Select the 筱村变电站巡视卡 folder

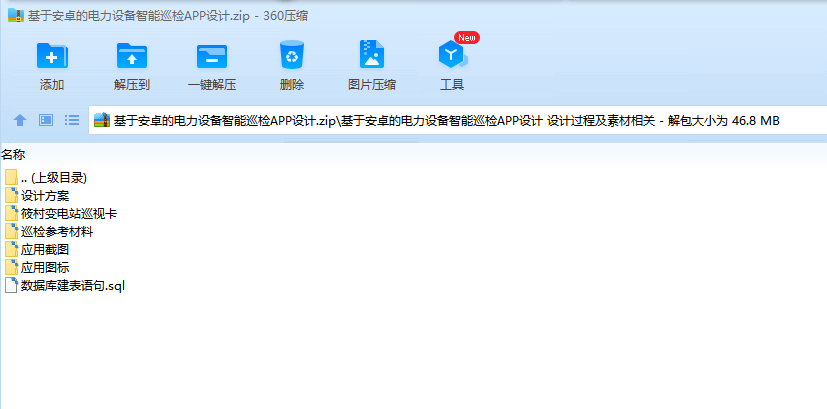pos(61,214)
